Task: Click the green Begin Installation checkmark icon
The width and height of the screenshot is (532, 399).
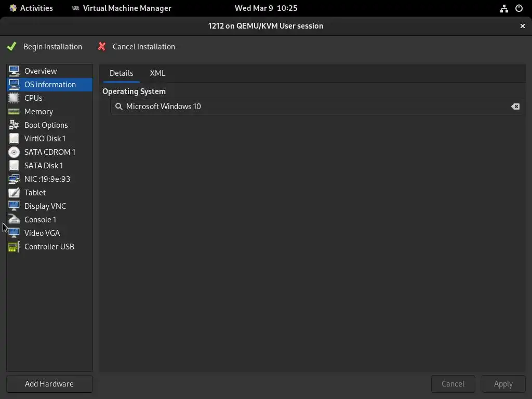Action: coord(12,47)
